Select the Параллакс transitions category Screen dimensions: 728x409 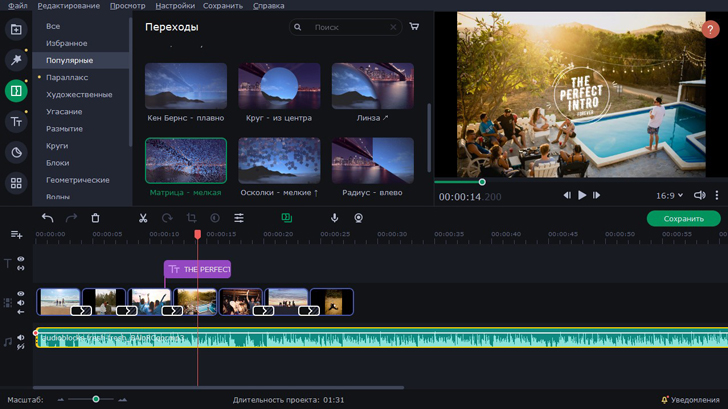tap(65, 77)
